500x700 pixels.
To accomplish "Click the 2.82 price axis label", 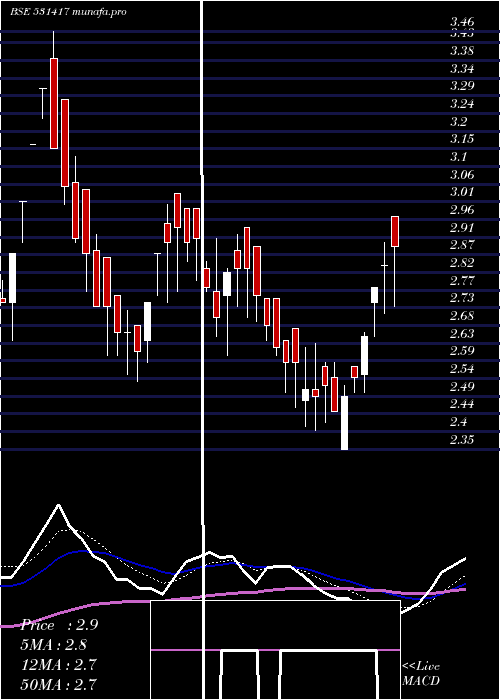I will point(462,262).
